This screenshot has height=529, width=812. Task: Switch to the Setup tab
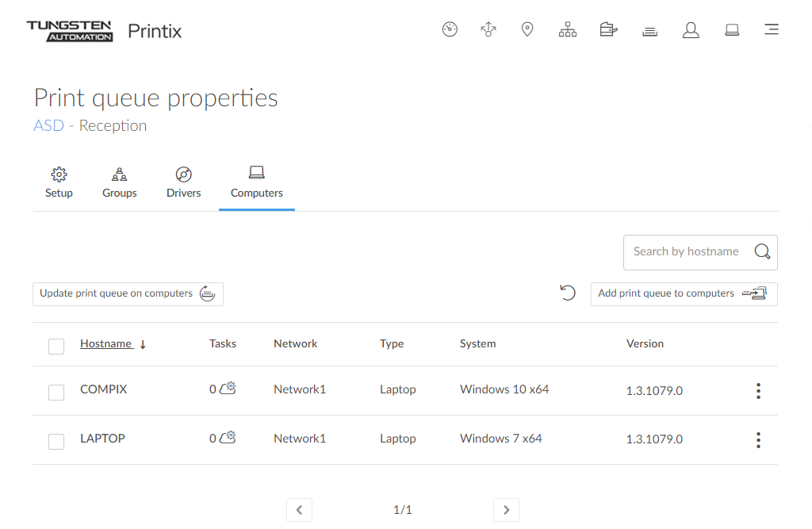[59, 182]
